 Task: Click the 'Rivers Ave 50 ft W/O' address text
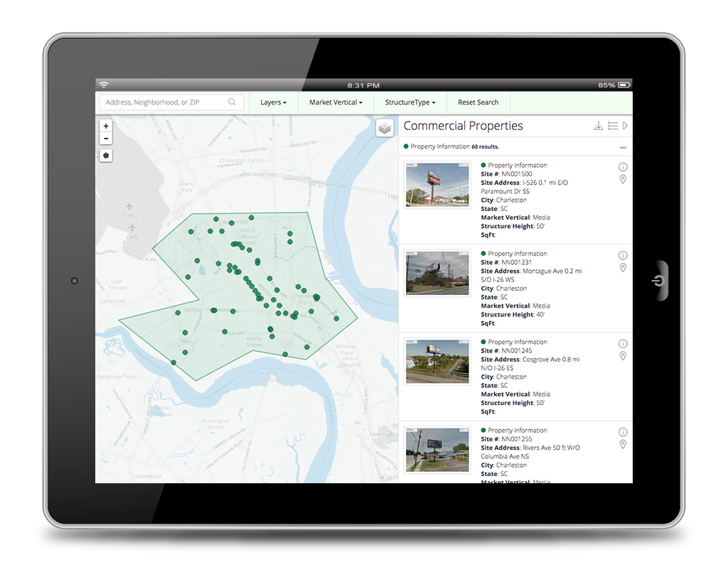point(551,448)
